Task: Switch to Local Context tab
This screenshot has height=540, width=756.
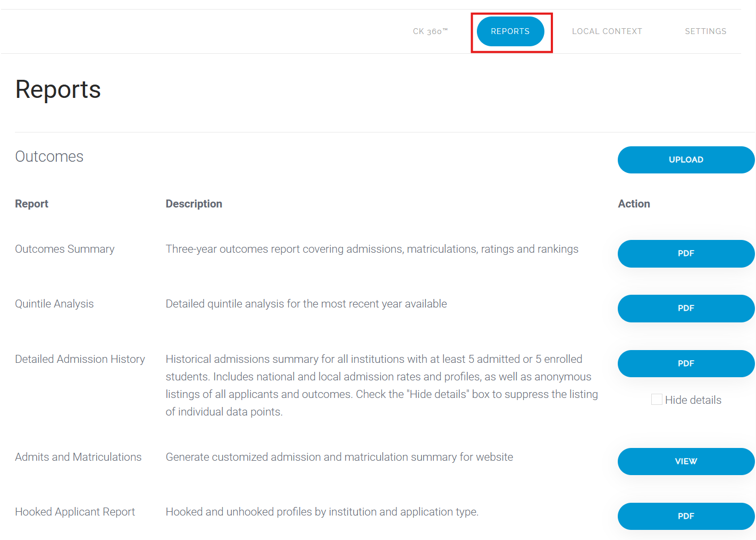Action: [x=607, y=31]
